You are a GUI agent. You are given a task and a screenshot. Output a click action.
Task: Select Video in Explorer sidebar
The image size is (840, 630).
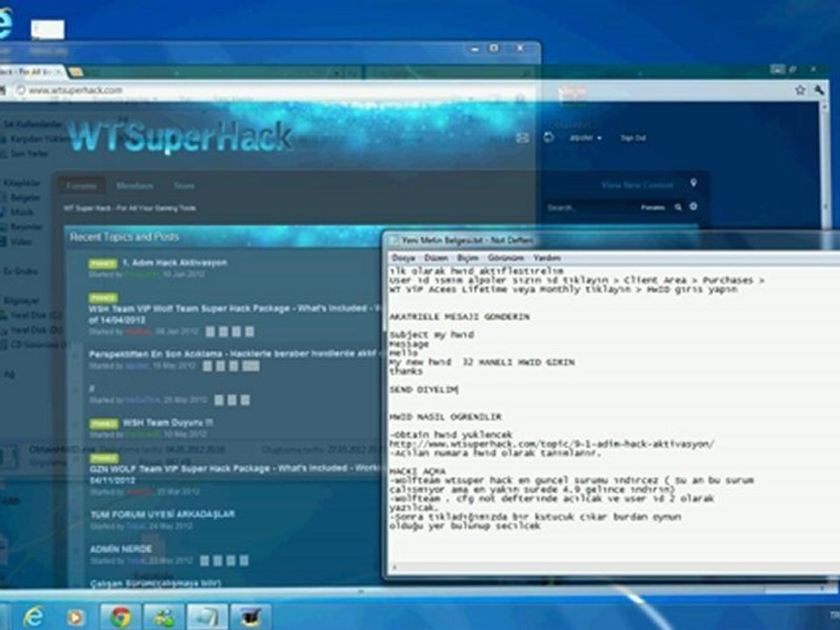point(21,242)
